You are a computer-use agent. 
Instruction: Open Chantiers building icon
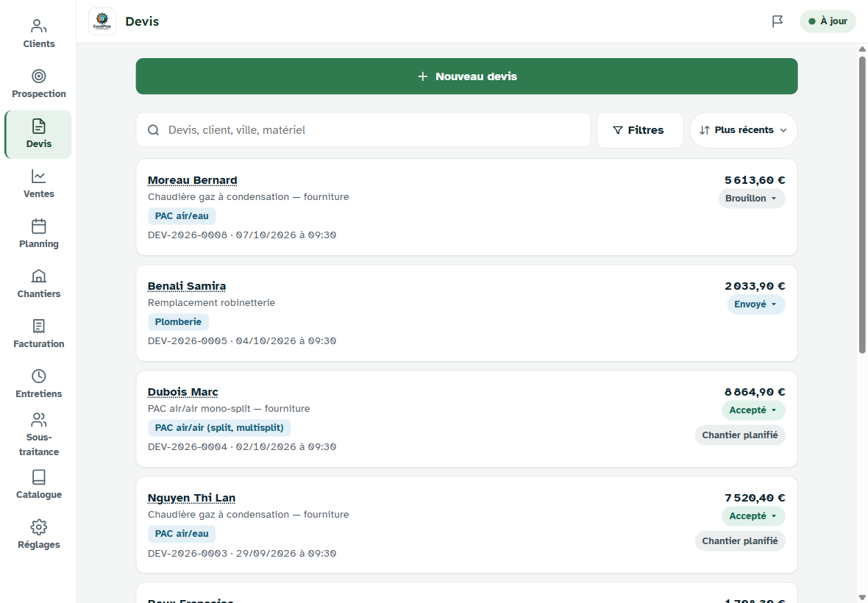tap(39, 276)
